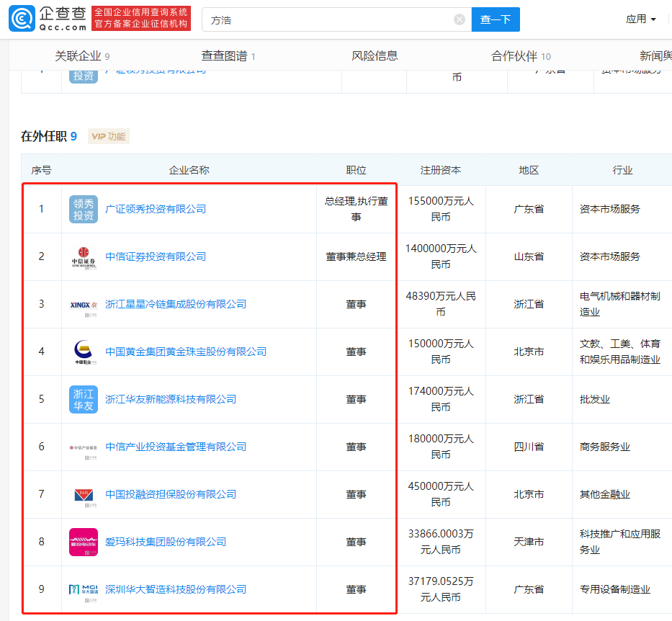Click 天津市 region cell
This screenshot has height=621, width=672.
[529, 542]
